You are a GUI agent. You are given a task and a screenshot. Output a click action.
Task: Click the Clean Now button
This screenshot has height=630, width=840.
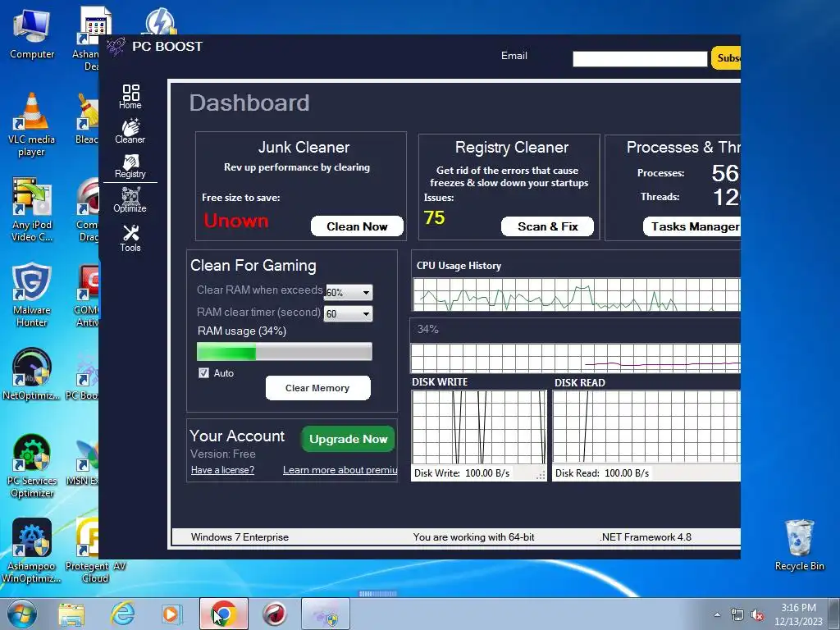[357, 226]
